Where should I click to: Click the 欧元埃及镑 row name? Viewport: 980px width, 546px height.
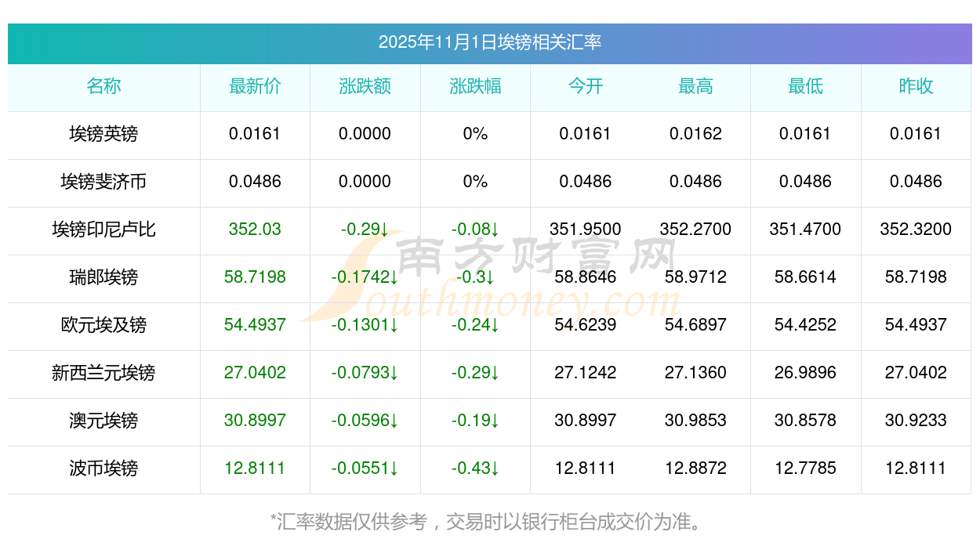tap(103, 325)
